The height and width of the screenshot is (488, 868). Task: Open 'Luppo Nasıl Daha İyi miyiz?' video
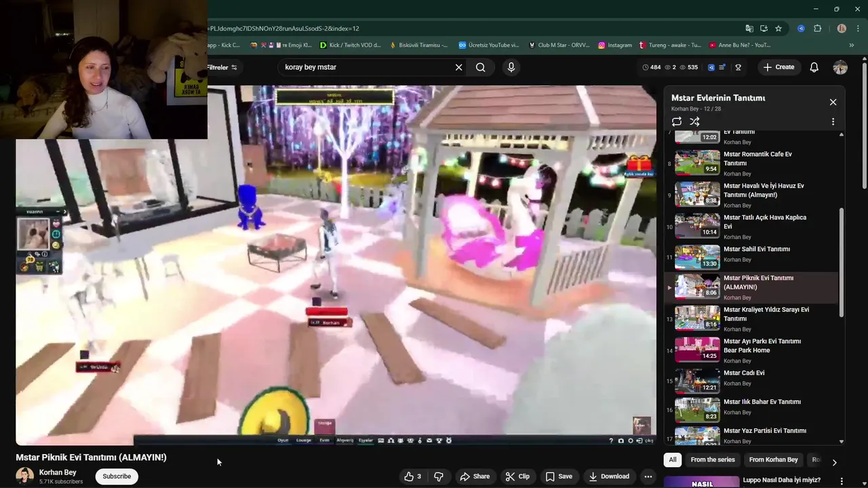[x=782, y=480]
